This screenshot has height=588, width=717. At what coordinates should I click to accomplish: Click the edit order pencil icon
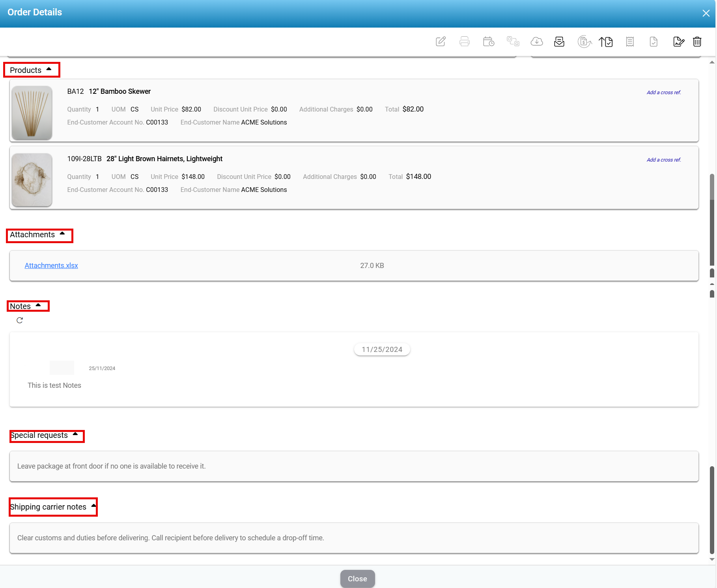coord(441,41)
